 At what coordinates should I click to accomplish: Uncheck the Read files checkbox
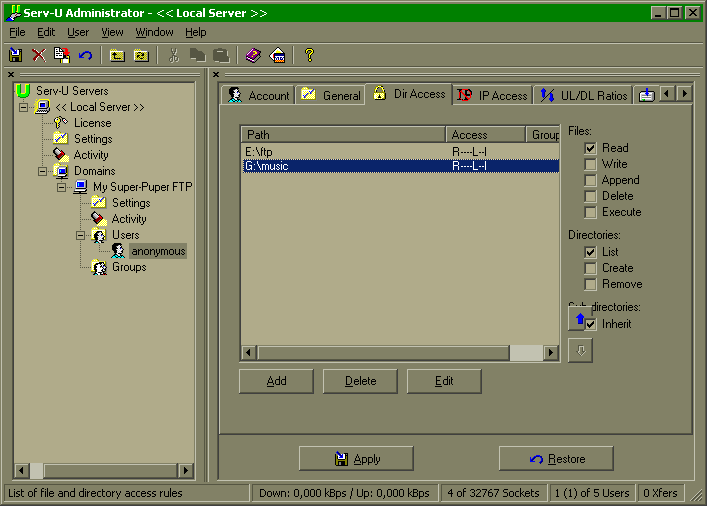[590, 148]
